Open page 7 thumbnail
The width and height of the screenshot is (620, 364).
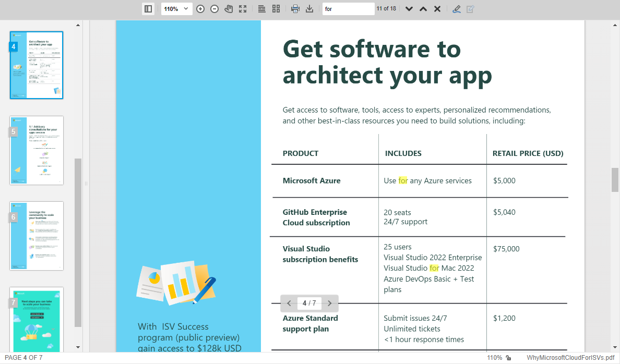click(x=37, y=319)
